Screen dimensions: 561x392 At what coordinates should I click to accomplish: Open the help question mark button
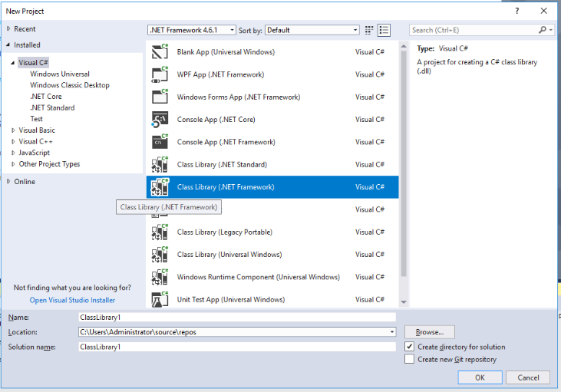pos(517,11)
